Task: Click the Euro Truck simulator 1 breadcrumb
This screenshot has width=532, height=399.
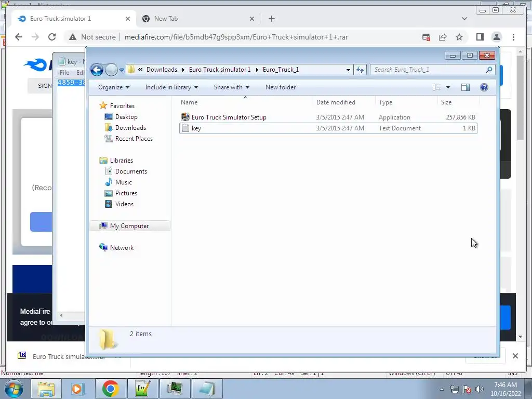Action: click(x=220, y=70)
